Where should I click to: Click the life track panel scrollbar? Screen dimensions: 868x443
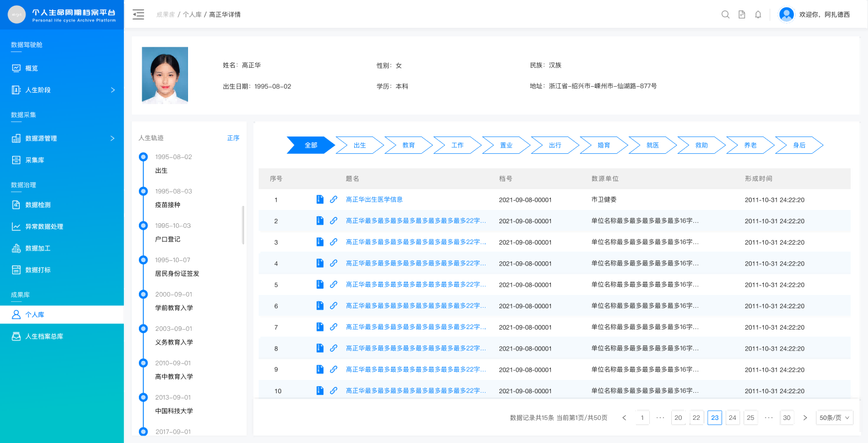[x=243, y=226]
